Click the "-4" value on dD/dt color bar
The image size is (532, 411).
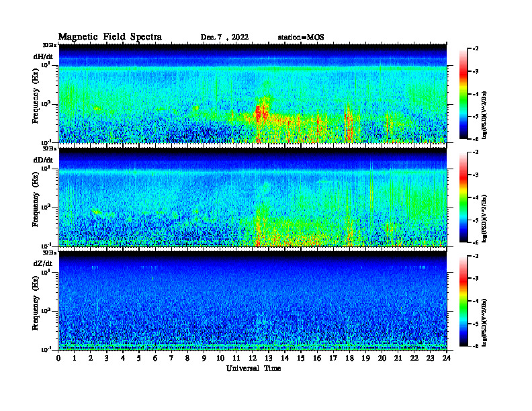[476, 197]
